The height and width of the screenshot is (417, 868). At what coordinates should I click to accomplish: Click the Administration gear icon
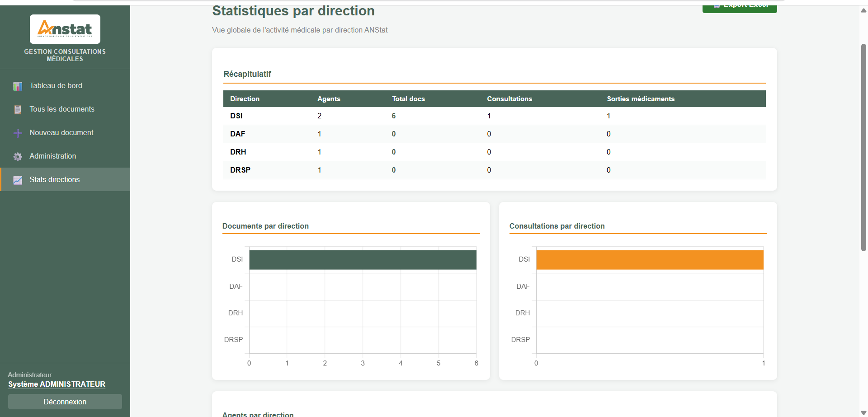18,156
